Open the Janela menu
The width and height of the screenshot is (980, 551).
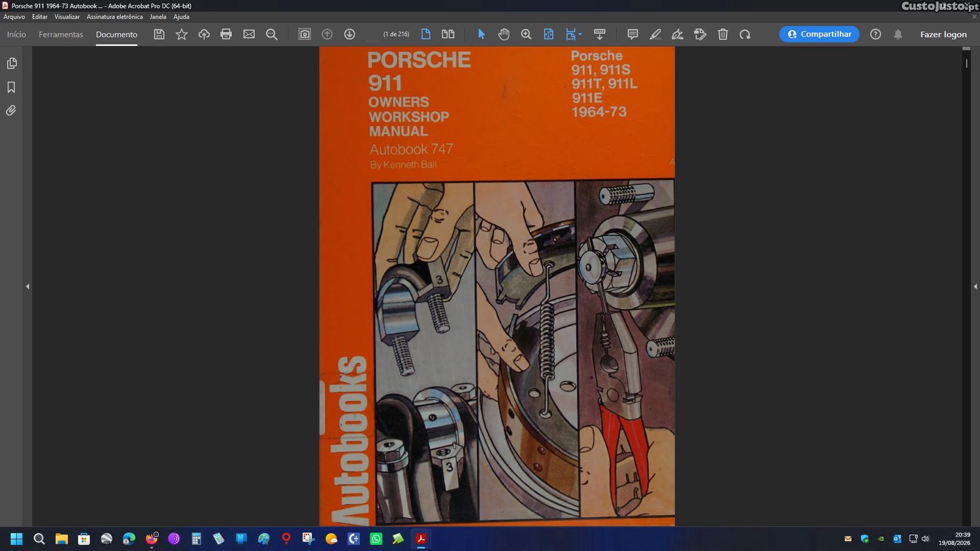click(x=158, y=17)
